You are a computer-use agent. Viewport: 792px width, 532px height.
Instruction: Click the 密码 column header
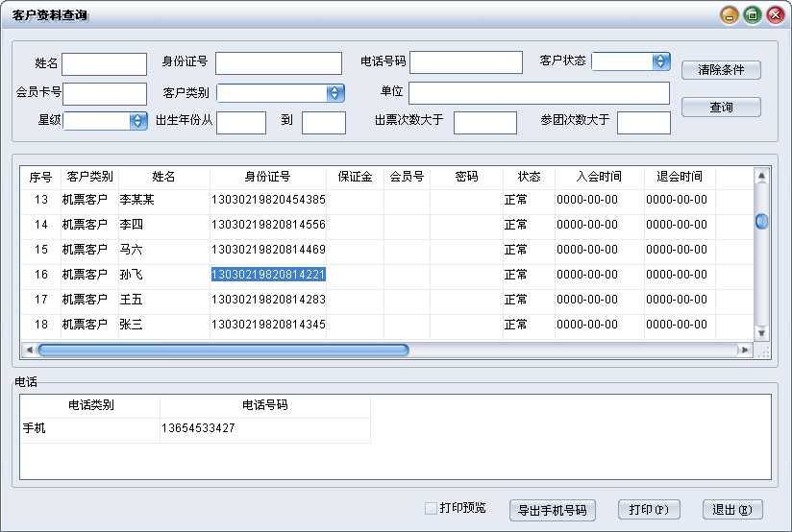point(466,177)
